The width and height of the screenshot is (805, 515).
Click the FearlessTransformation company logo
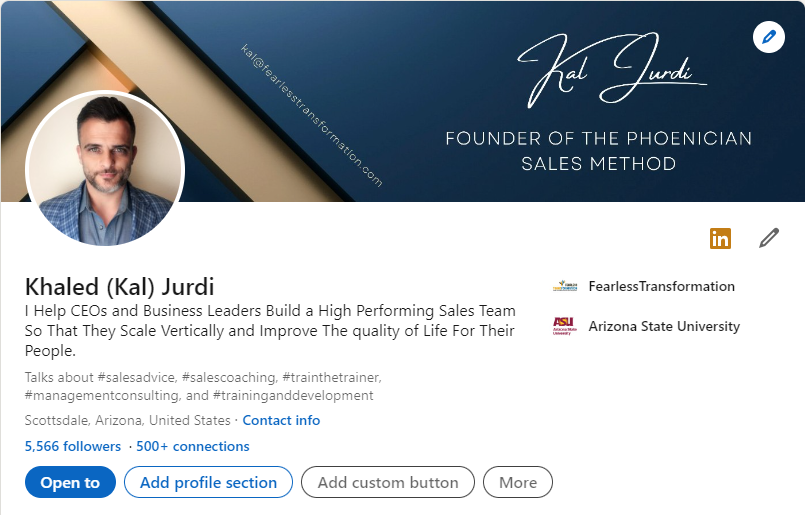click(x=565, y=286)
